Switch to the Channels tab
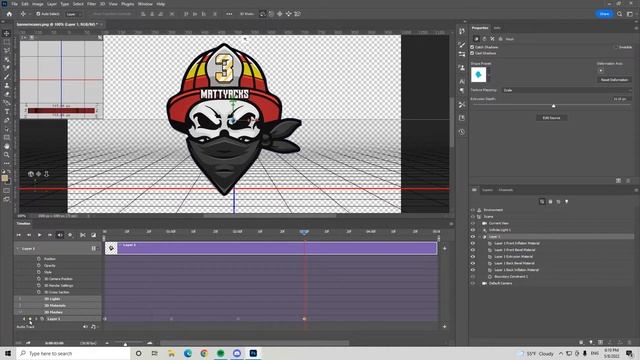The height and width of the screenshot is (360, 640). 506,190
